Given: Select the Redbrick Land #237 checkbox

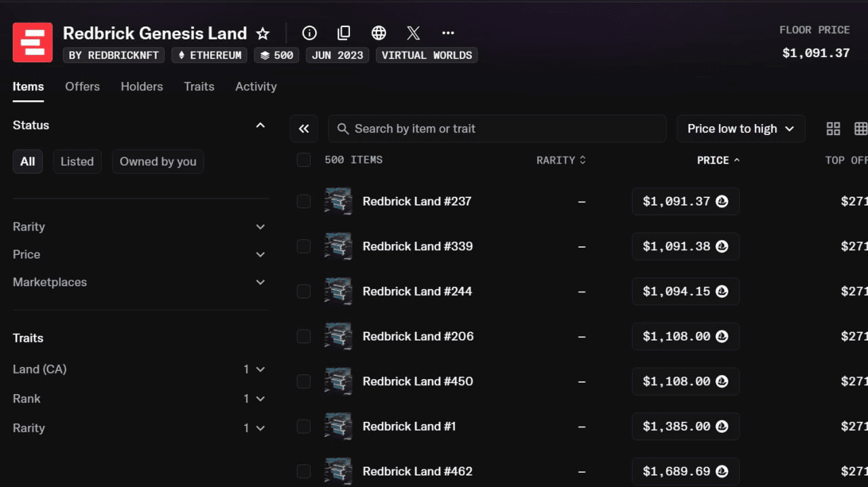Looking at the screenshot, I should coord(304,201).
